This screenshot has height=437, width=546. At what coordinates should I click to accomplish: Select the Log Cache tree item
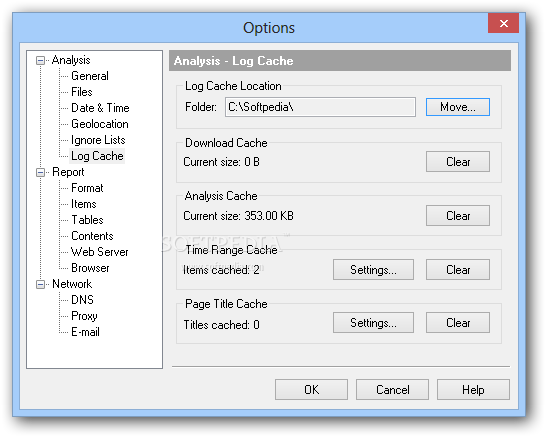pos(97,156)
